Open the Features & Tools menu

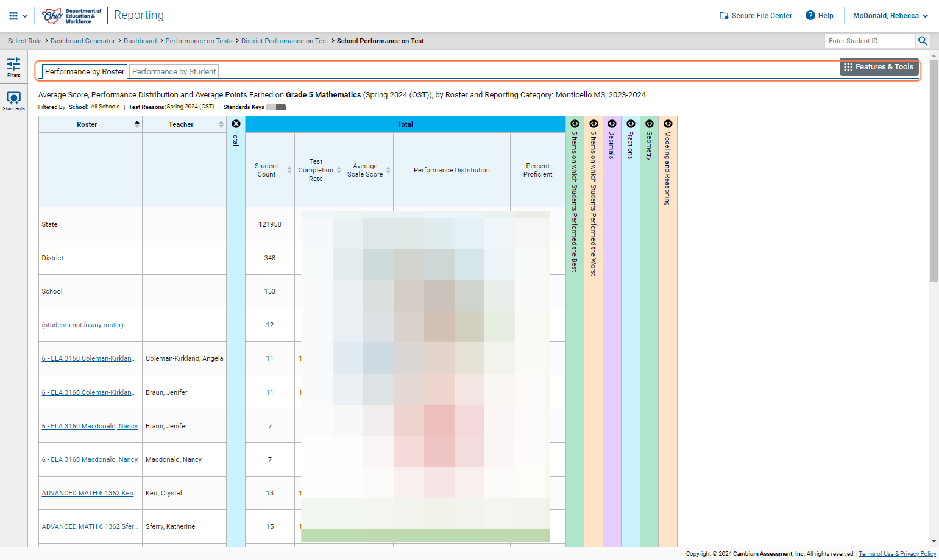point(879,67)
